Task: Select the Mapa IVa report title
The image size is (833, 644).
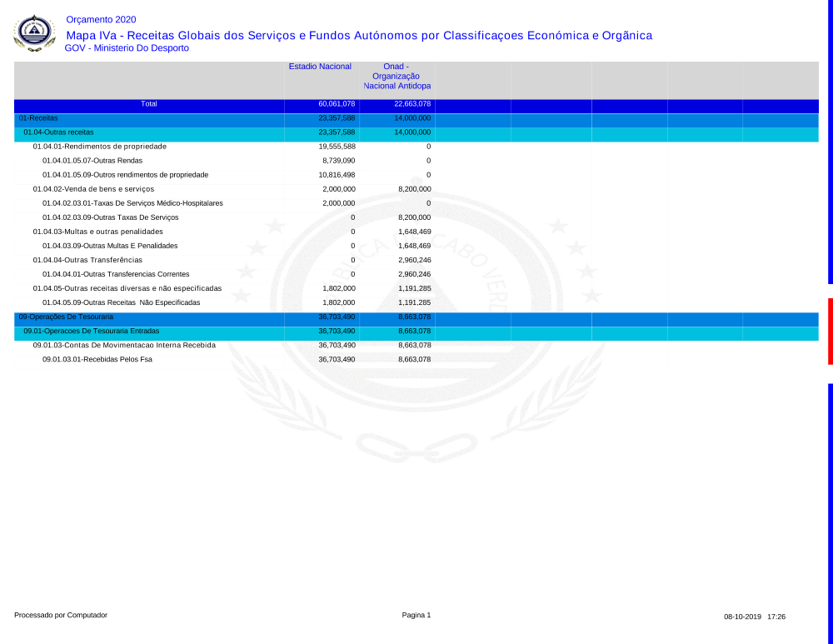Action: pos(358,35)
